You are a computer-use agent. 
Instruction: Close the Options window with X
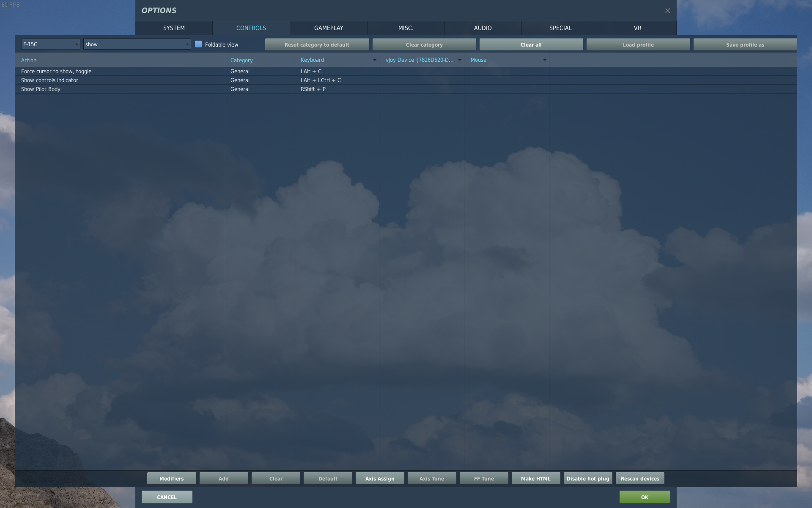667,11
